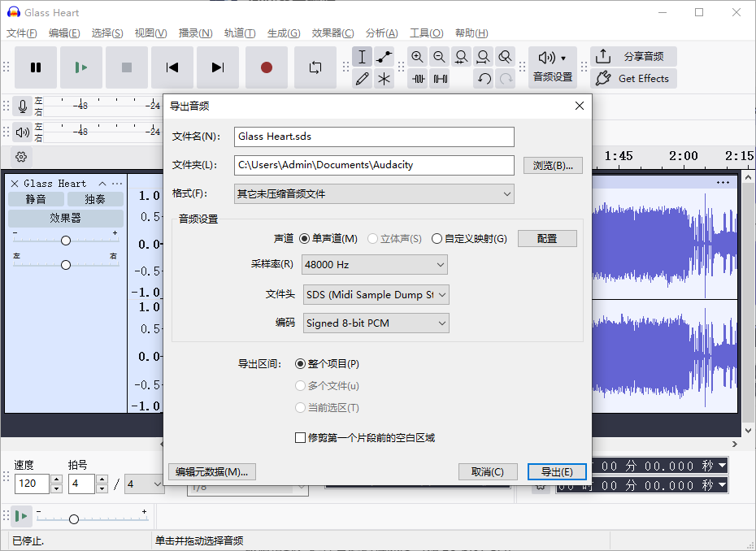Enable the Loop playback icon
This screenshot has width=756, height=551.
(x=315, y=69)
